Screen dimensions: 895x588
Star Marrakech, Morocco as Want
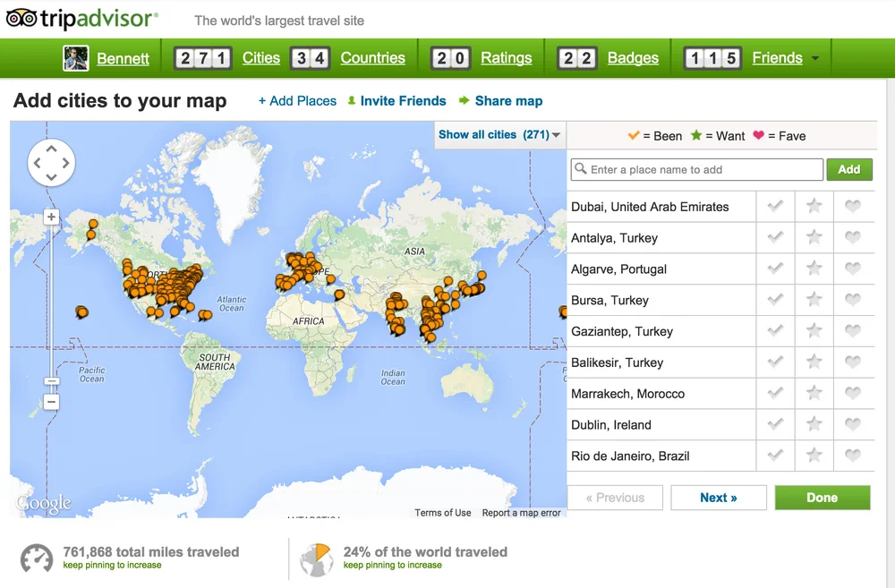coord(814,393)
